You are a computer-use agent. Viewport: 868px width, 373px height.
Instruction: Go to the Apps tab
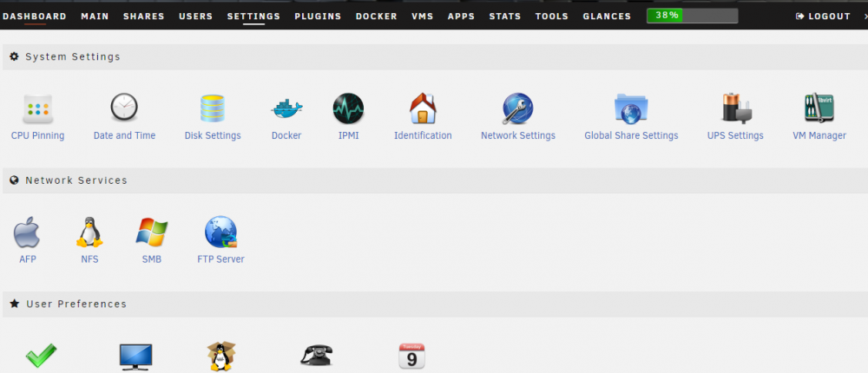(x=461, y=16)
